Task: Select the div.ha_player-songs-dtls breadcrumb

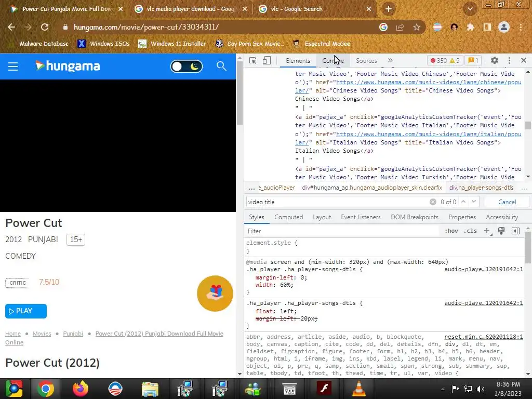Action: [481, 188]
